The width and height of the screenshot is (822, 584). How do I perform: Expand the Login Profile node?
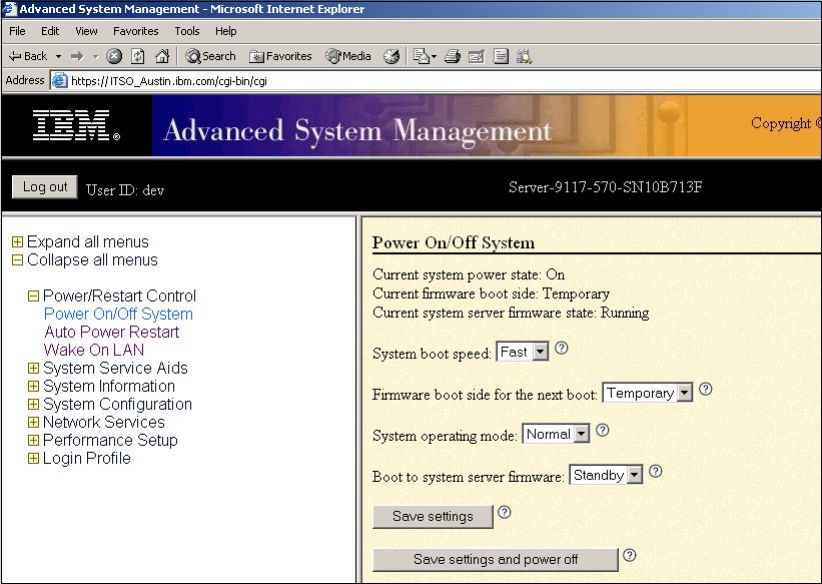[x=33, y=458]
